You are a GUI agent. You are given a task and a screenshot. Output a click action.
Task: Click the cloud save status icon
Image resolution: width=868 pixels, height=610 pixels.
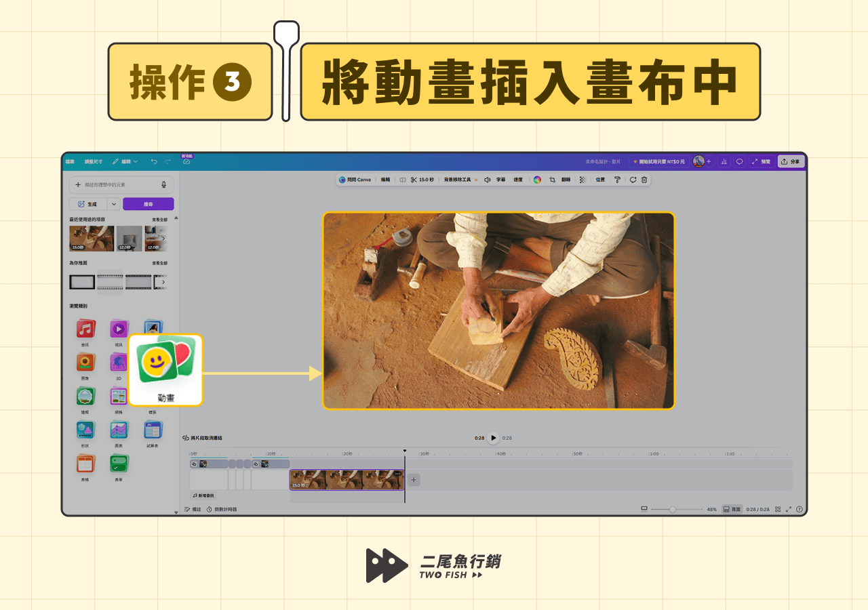tap(186, 162)
